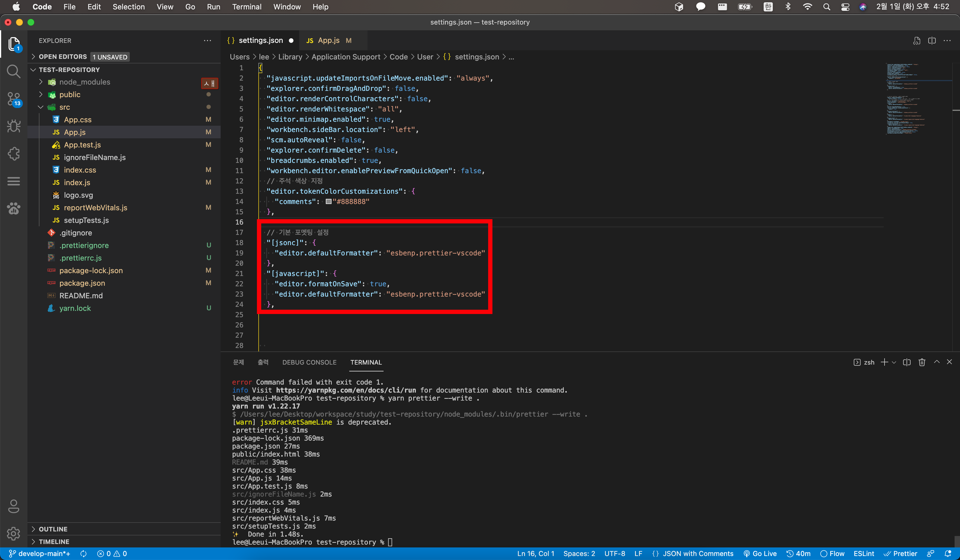960x560 pixels.
Task: Split the editor right icon
Action: pyautogui.click(x=932, y=41)
